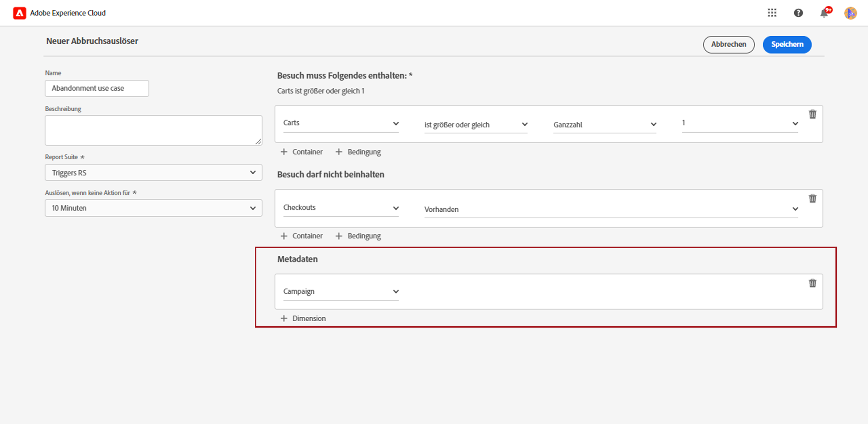The width and height of the screenshot is (868, 424).
Task: Open the Campaign dimension dropdown
Action: click(x=341, y=291)
